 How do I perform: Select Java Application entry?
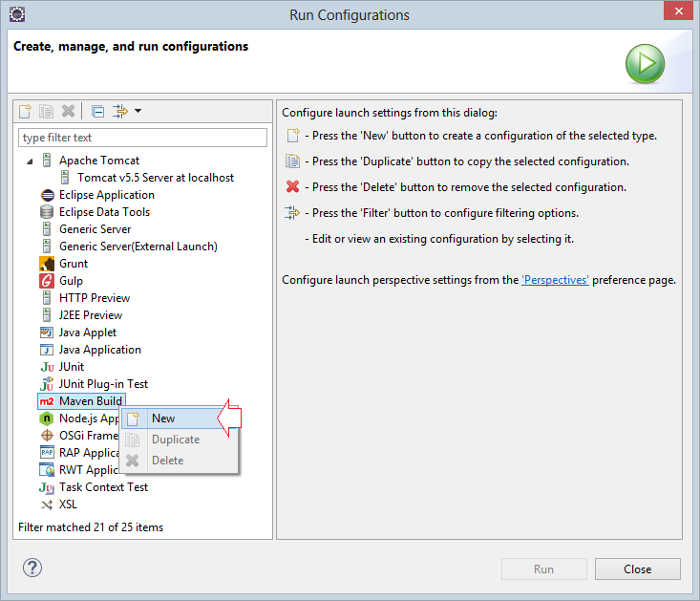point(100,350)
